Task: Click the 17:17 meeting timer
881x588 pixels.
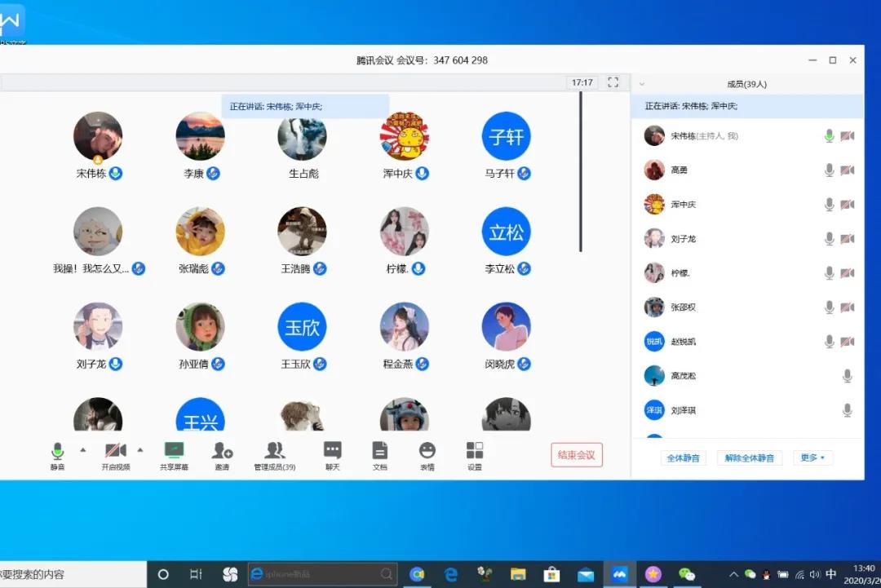Action: pyautogui.click(x=582, y=82)
